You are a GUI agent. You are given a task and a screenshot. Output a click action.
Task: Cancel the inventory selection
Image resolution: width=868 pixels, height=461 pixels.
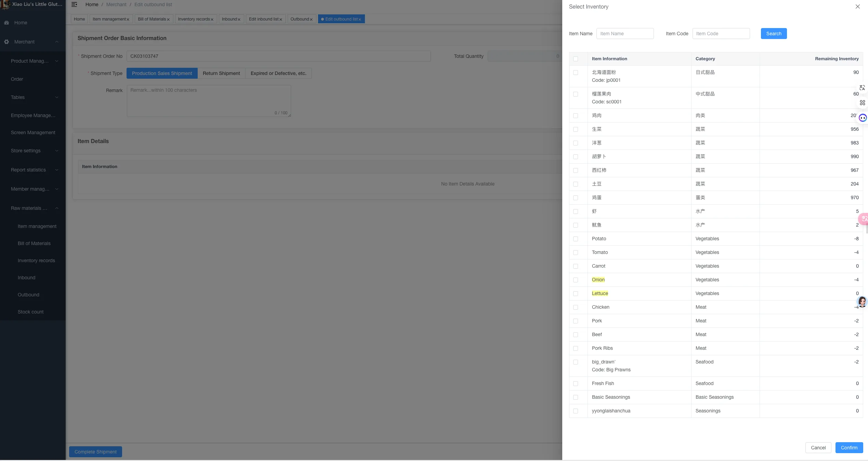pos(818,448)
